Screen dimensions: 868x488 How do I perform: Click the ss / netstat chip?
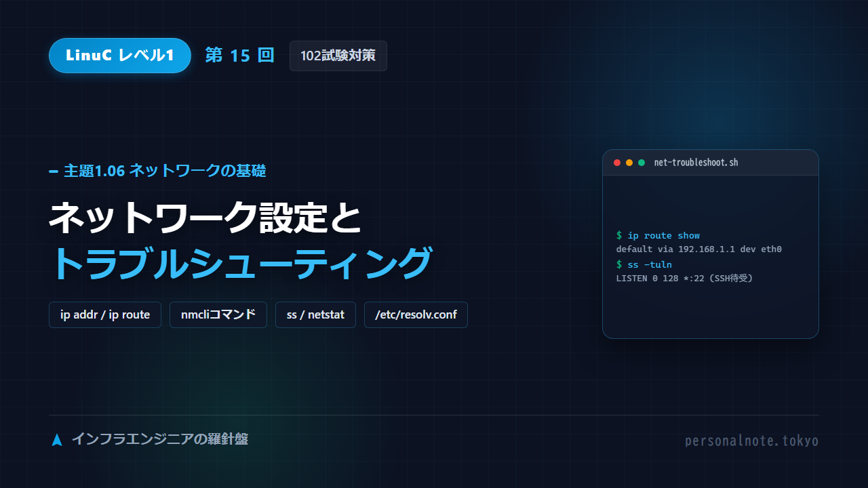tap(315, 314)
